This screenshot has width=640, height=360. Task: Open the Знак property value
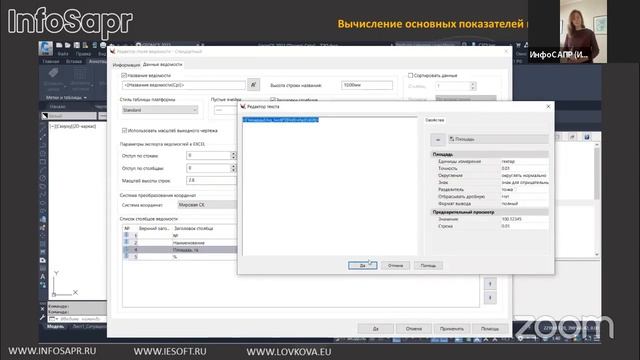click(x=524, y=182)
